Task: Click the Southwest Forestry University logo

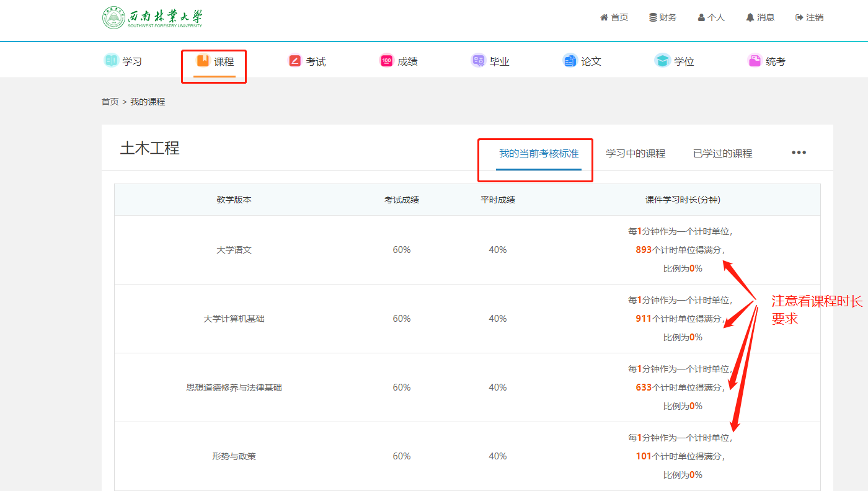Action: (153, 18)
